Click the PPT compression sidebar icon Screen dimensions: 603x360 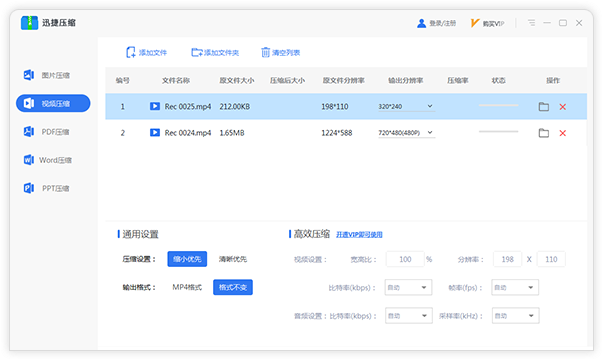29,188
